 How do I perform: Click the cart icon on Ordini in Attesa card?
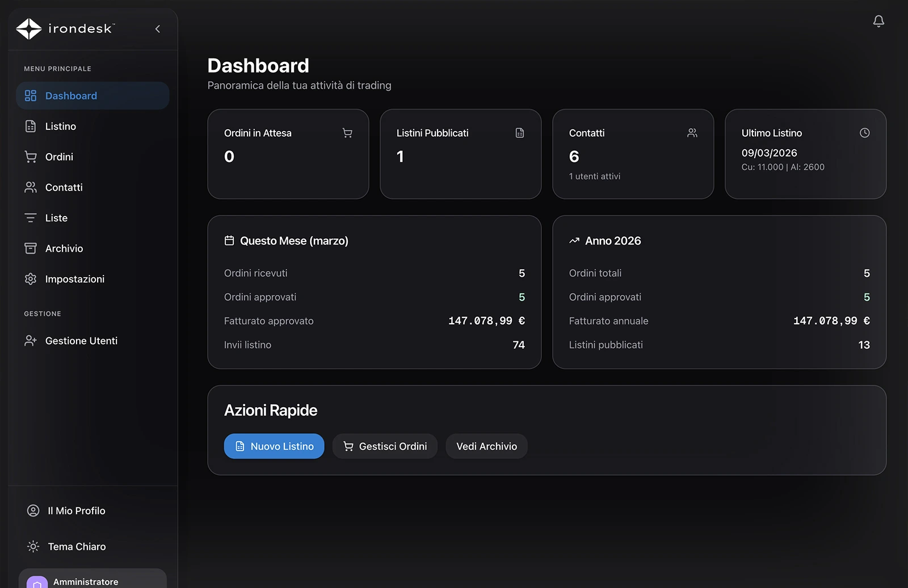pyautogui.click(x=347, y=133)
